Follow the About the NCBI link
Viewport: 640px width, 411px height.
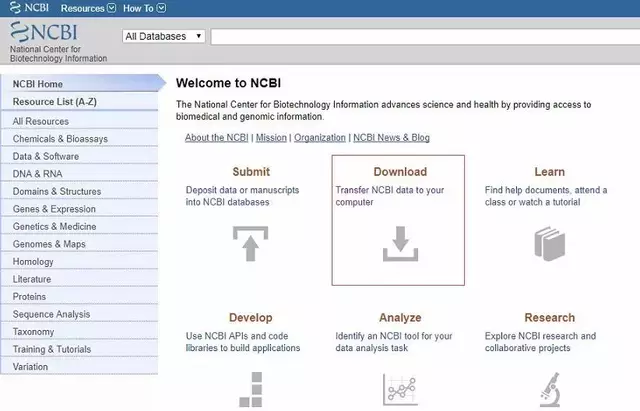click(216, 138)
